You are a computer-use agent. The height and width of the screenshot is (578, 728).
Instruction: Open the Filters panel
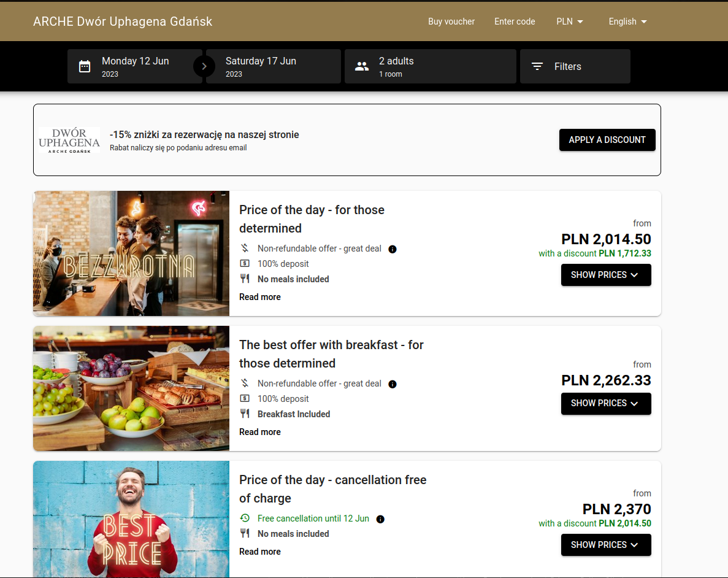575,66
